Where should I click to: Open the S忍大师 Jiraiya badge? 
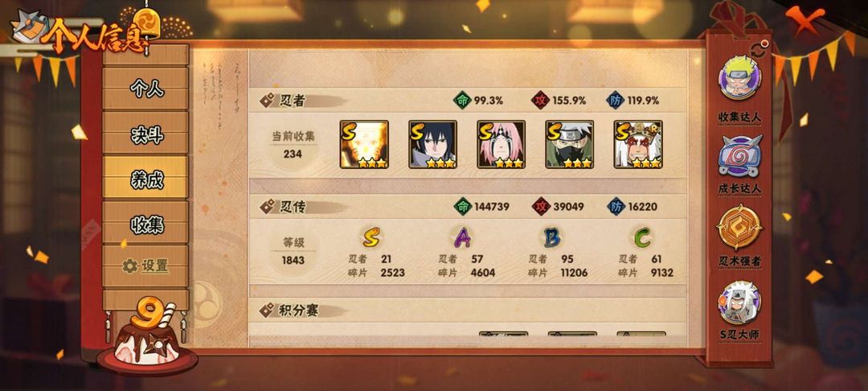(x=739, y=303)
